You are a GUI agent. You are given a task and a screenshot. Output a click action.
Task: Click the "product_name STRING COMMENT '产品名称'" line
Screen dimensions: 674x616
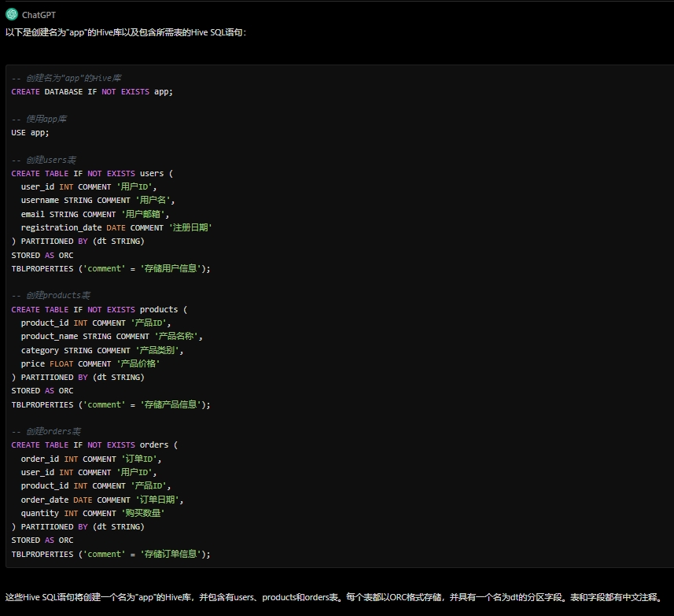point(112,337)
